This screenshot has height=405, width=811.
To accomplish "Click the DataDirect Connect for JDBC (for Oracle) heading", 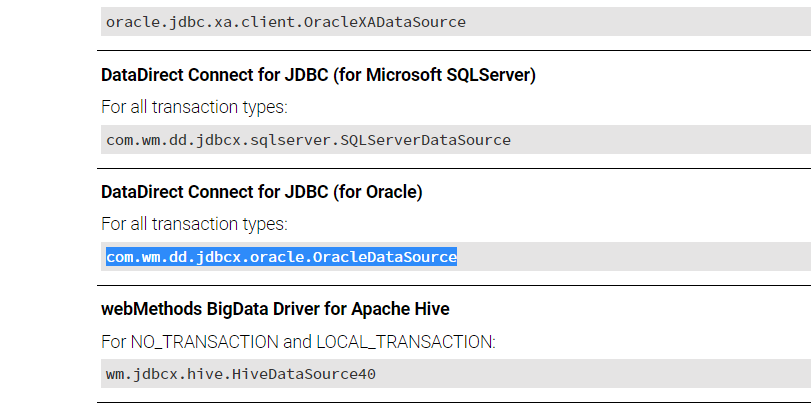I will tap(262, 192).
